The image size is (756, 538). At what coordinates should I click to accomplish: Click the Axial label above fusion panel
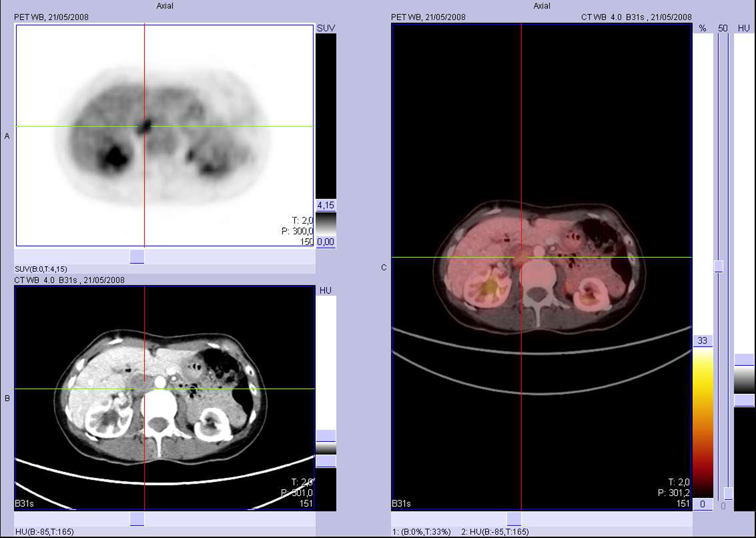click(x=542, y=6)
